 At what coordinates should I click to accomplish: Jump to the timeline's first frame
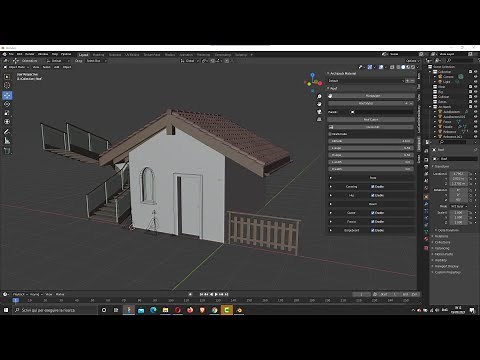201,294
